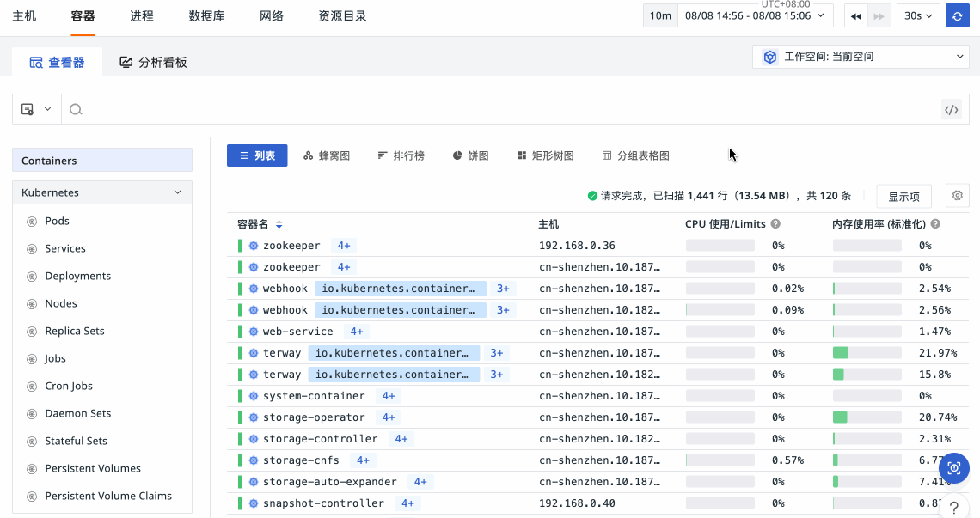Select the Daemon Sets radio item
Image resolution: width=980 pixels, height=518 pixels.
[x=33, y=413]
